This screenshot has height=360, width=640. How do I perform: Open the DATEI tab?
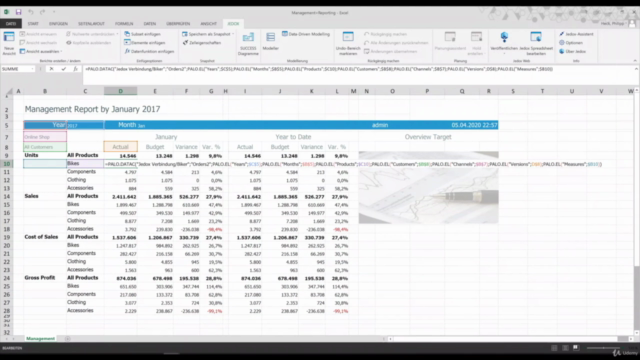11,24
